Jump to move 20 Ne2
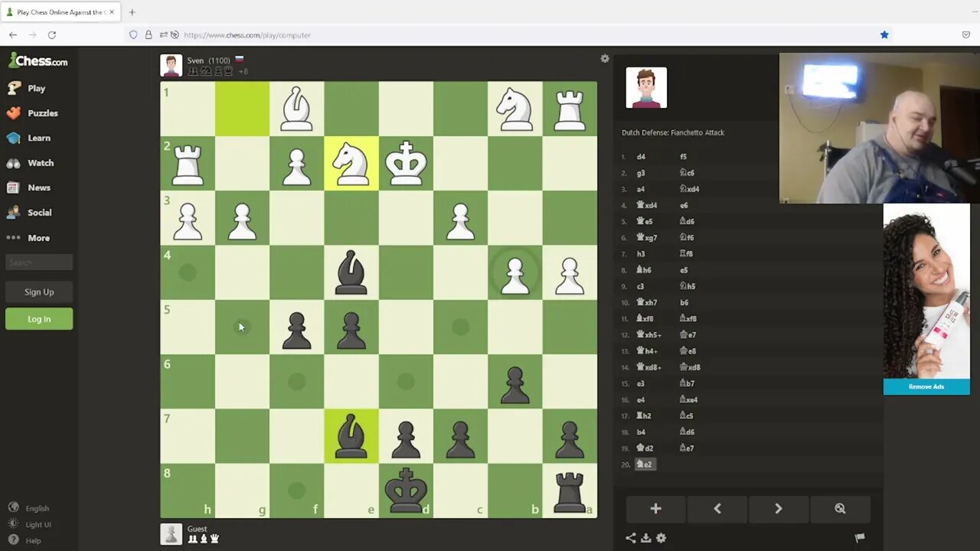Image resolution: width=980 pixels, height=551 pixels. [x=645, y=465]
